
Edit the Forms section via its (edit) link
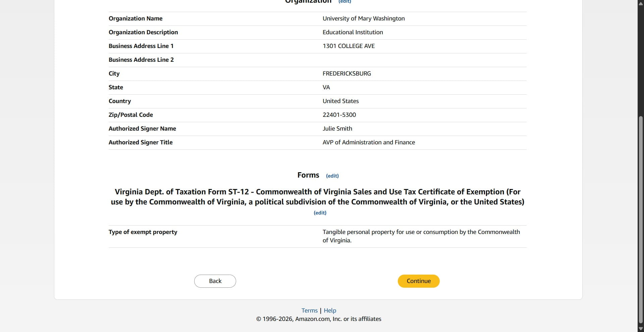332,176
